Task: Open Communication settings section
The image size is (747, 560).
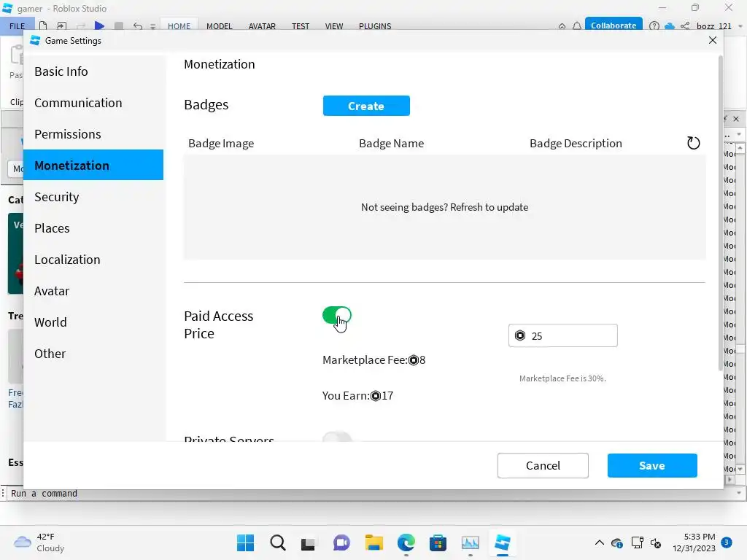Action: (93, 103)
